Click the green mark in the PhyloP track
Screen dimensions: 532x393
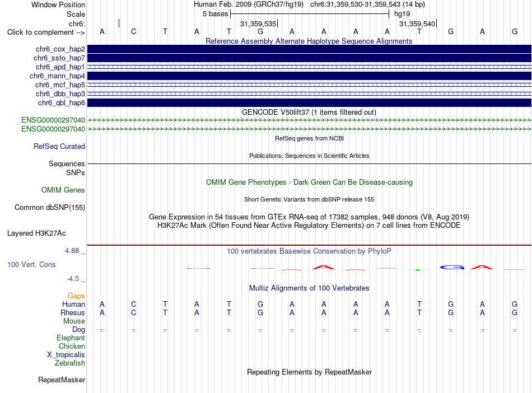click(x=418, y=270)
